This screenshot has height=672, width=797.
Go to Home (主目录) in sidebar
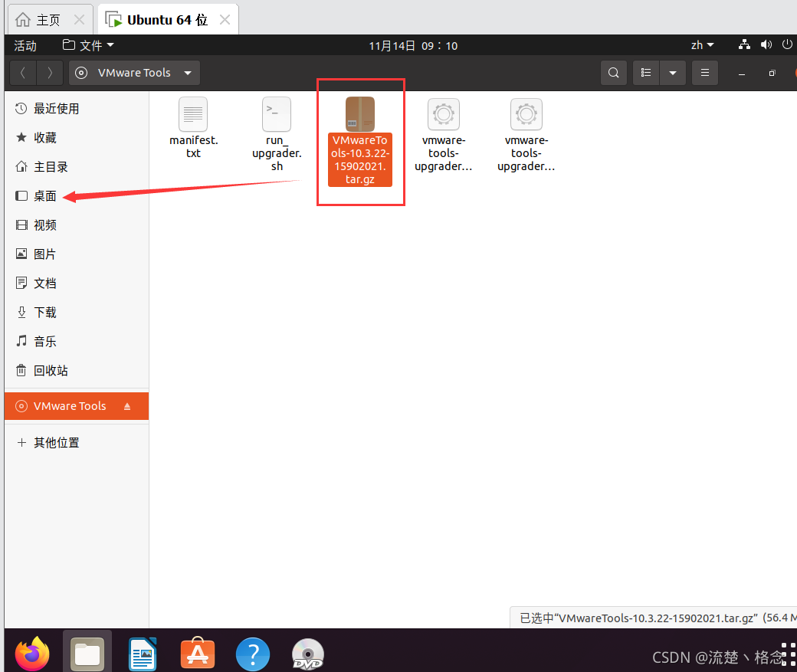click(x=76, y=167)
